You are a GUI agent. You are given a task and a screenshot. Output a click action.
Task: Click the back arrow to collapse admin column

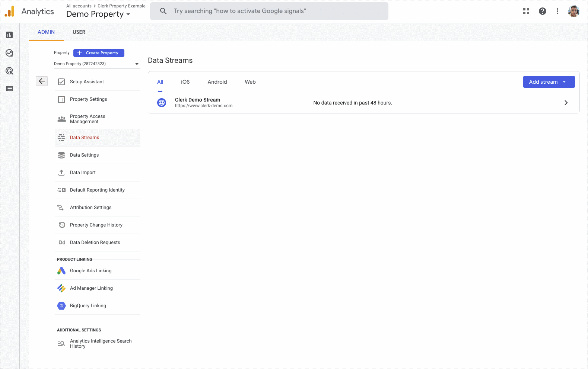[42, 81]
